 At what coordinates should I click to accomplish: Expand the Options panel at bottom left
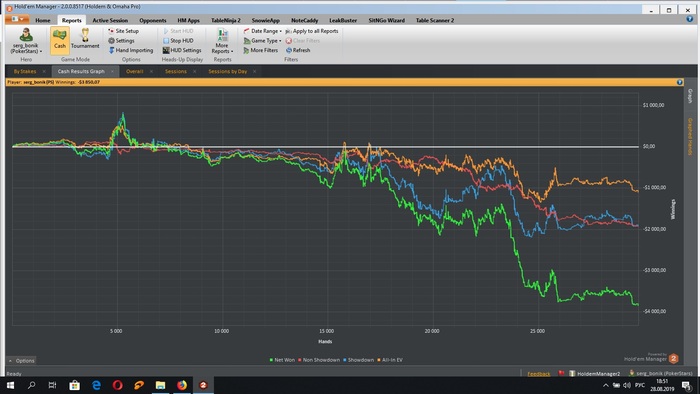[21, 361]
